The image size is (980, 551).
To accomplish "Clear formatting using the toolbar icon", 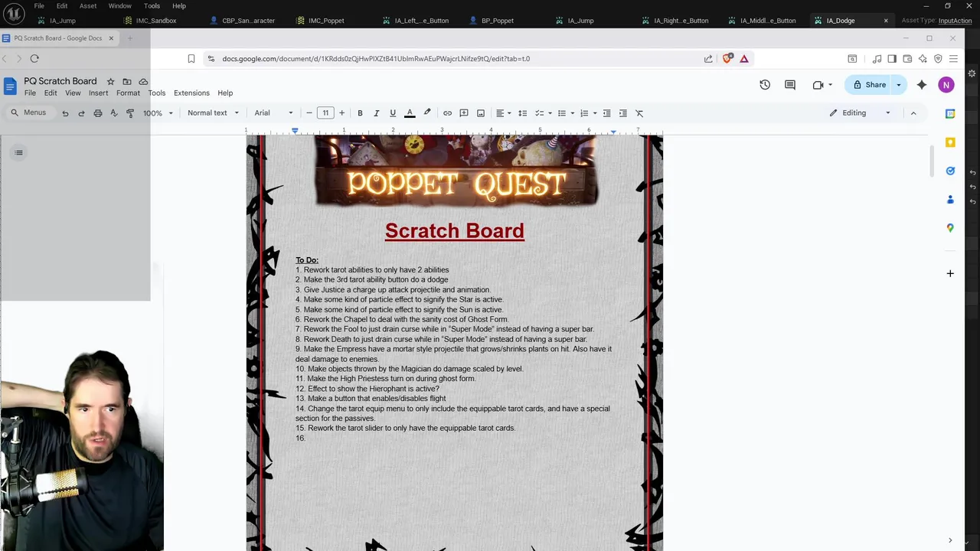I will tap(639, 113).
